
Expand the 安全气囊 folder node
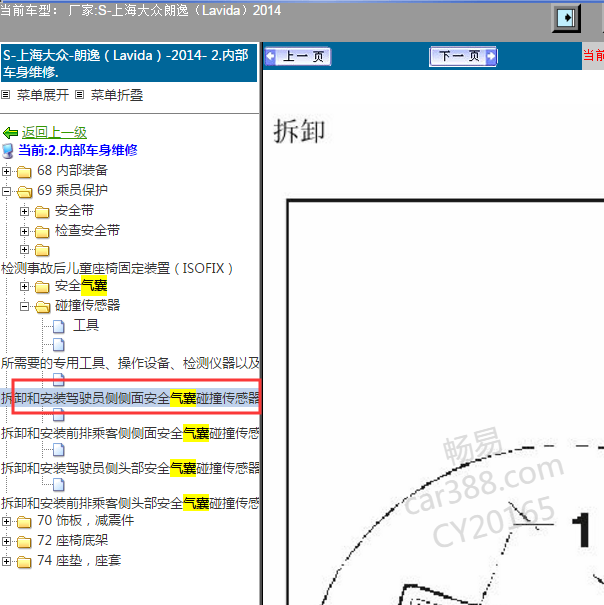coord(24,286)
